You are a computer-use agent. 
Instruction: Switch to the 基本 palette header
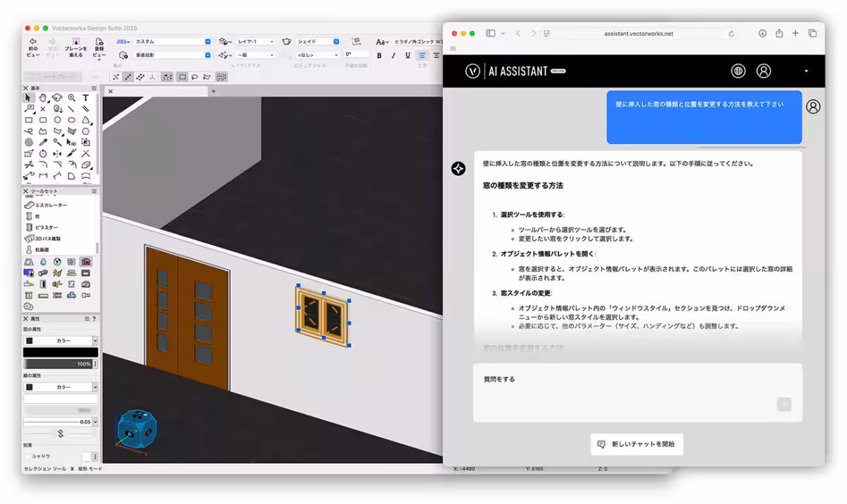point(34,88)
